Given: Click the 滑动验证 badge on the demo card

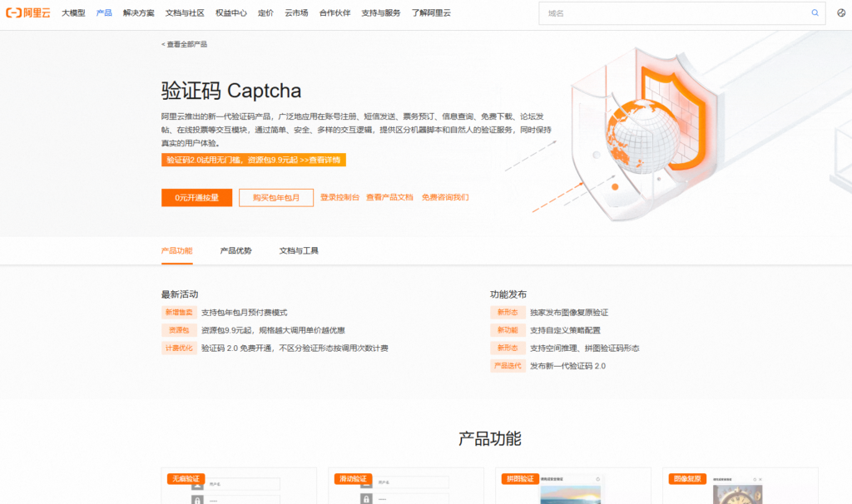Looking at the screenshot, I should [354, 479].
